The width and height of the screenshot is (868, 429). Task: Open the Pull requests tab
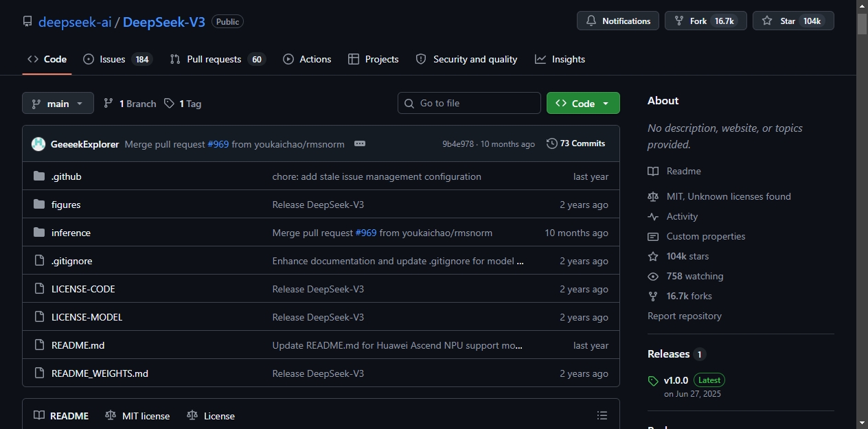(218, 59)
